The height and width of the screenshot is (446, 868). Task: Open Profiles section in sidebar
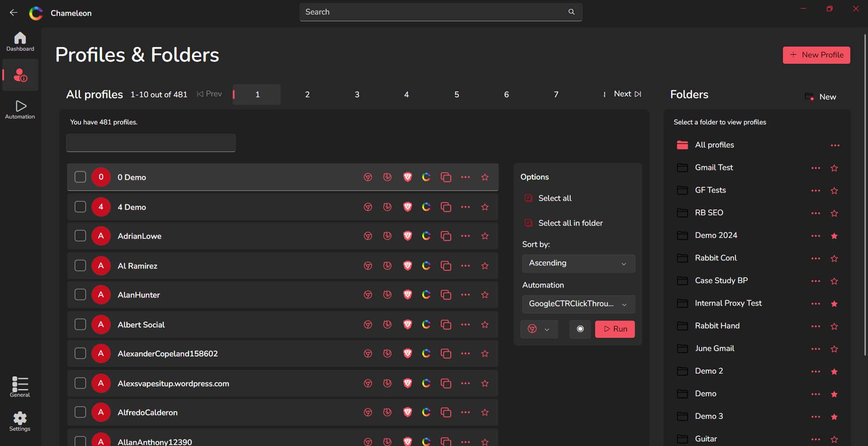20,75
